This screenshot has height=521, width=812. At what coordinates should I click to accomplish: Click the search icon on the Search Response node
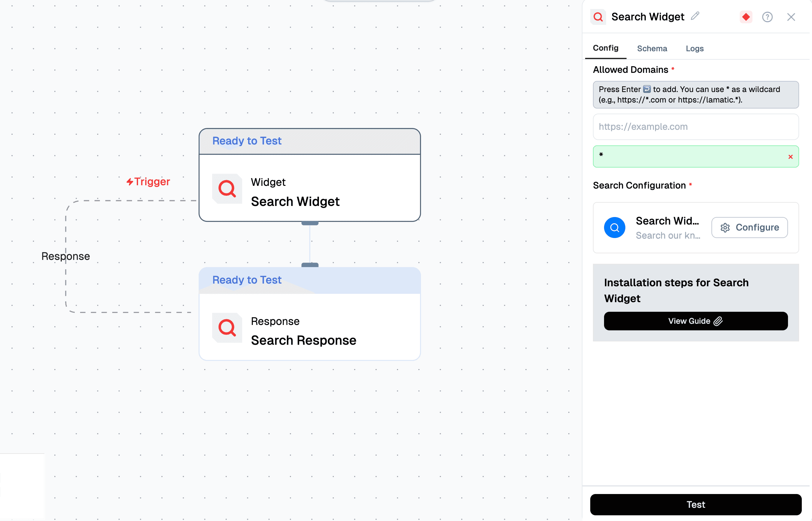click(x=227, y=328)
